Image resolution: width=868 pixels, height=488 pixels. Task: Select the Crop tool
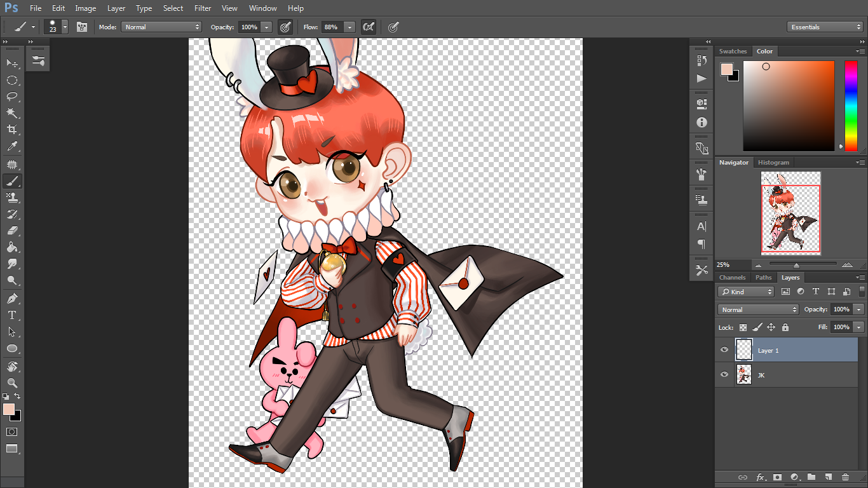coord(12,130)
